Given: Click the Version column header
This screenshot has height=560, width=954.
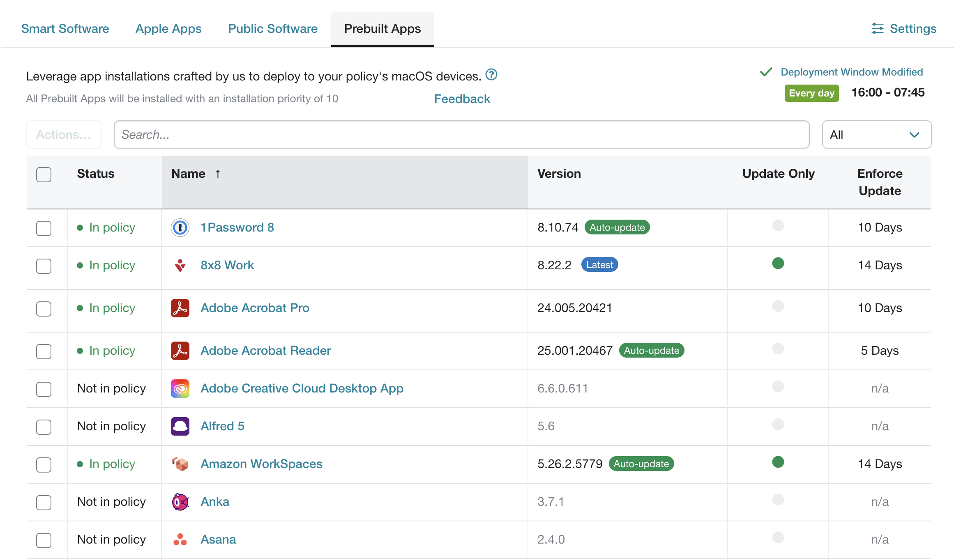Looking at the screenshot, I should [x=559, y=174].
